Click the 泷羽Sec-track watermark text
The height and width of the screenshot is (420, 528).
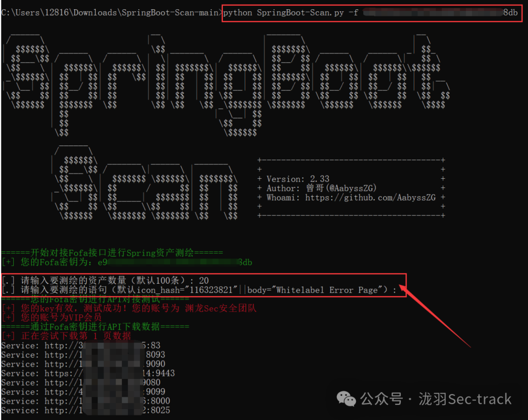click(x=464, y=399)
